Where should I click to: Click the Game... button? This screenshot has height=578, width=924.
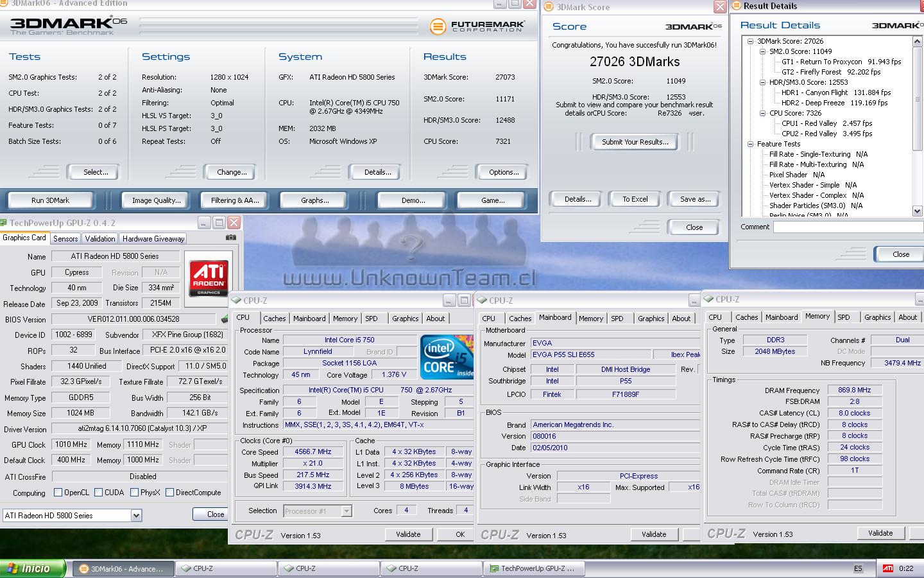pos(493,200)
